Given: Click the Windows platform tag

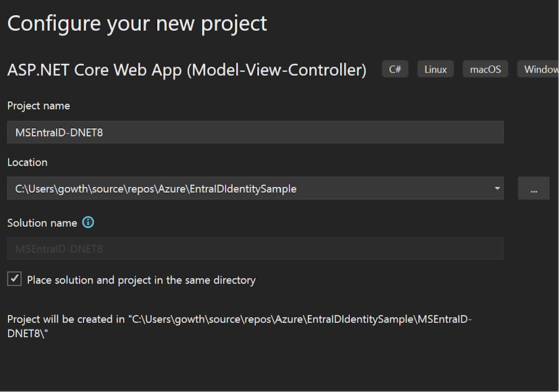Looking at the screenshot, I should click(x=539, y=69).
